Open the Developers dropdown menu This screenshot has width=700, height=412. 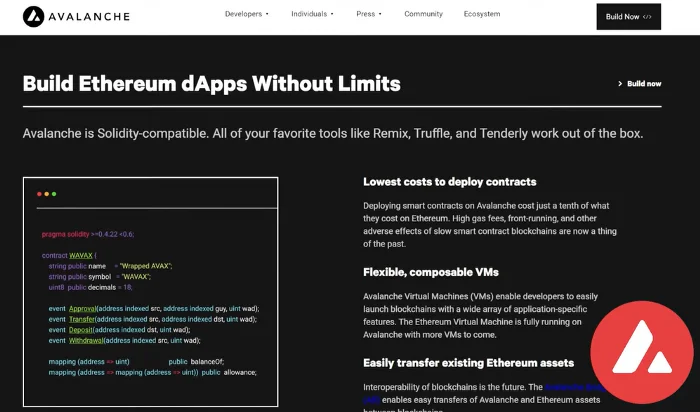point(247,14)
